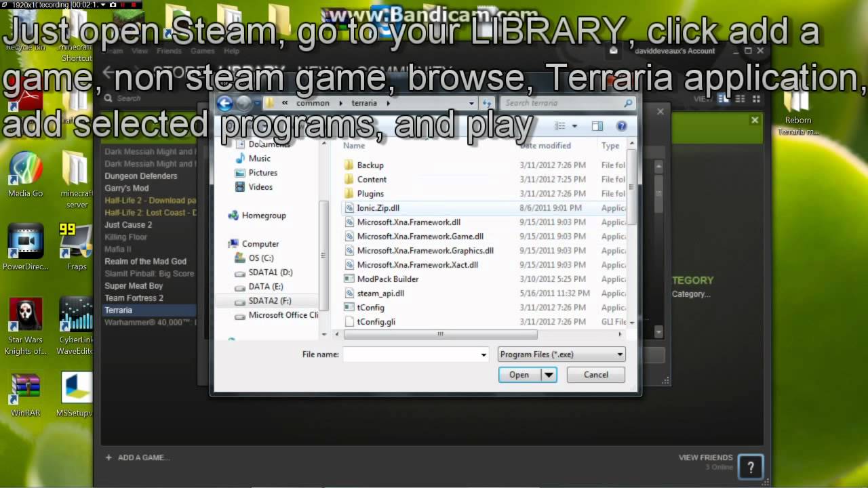The width and height of the screenshot is (868, 488).
Task: Refresh the terraria folder view
Action: click(x=486, y=103)
